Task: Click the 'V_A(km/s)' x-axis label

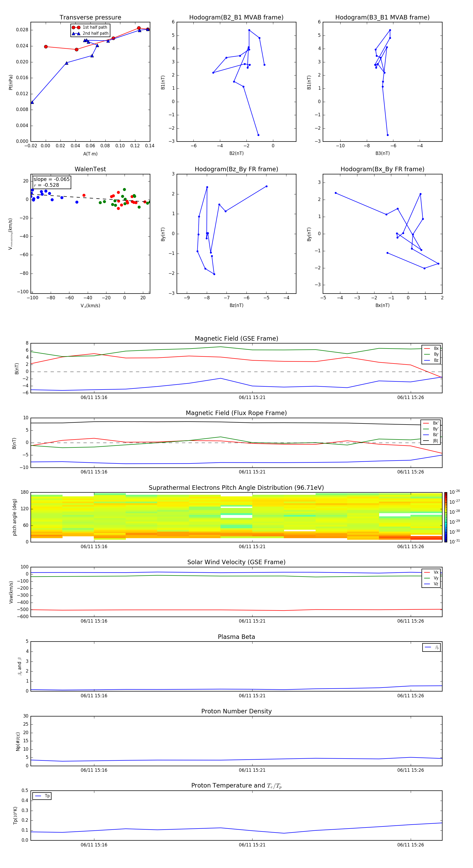Action: coord(90,306)
